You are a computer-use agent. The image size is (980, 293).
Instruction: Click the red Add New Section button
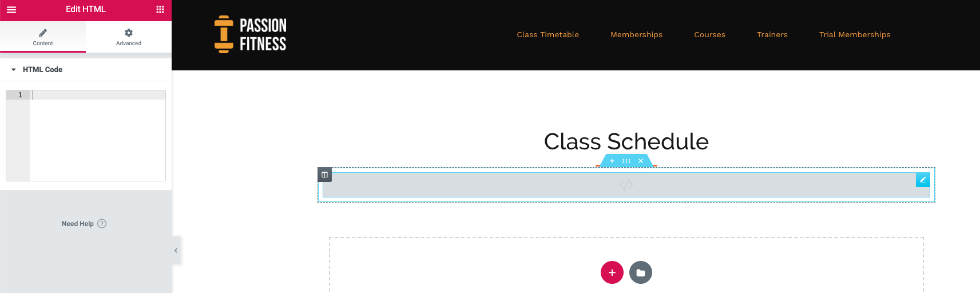(x=612, y=272)
